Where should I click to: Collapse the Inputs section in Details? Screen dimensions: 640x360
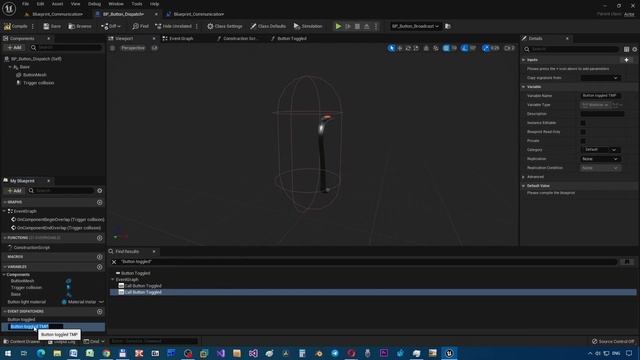point(524,60)
